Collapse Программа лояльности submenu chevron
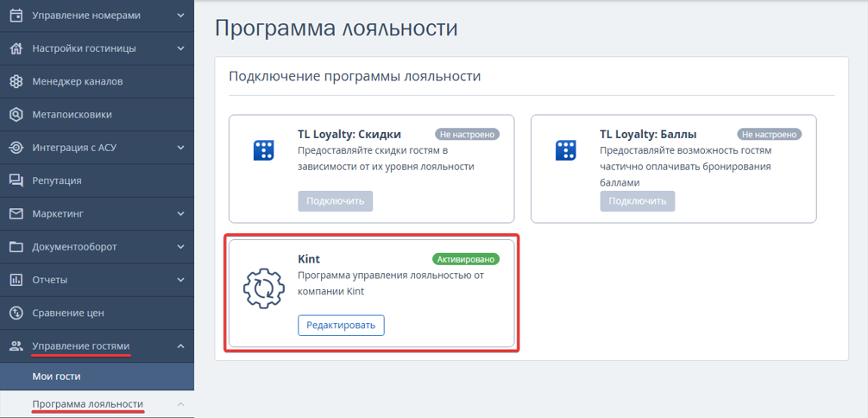 tap(180, 404)
